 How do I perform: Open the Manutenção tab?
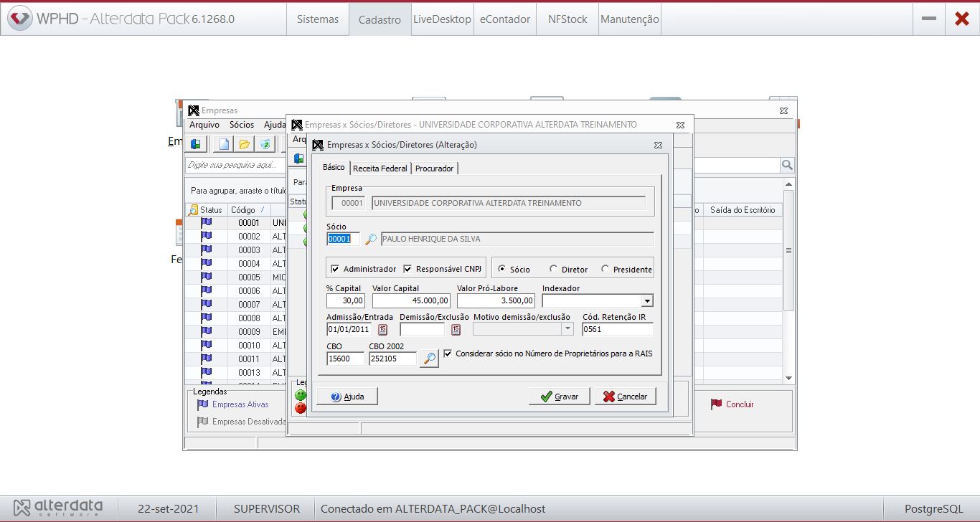[629, 19]
